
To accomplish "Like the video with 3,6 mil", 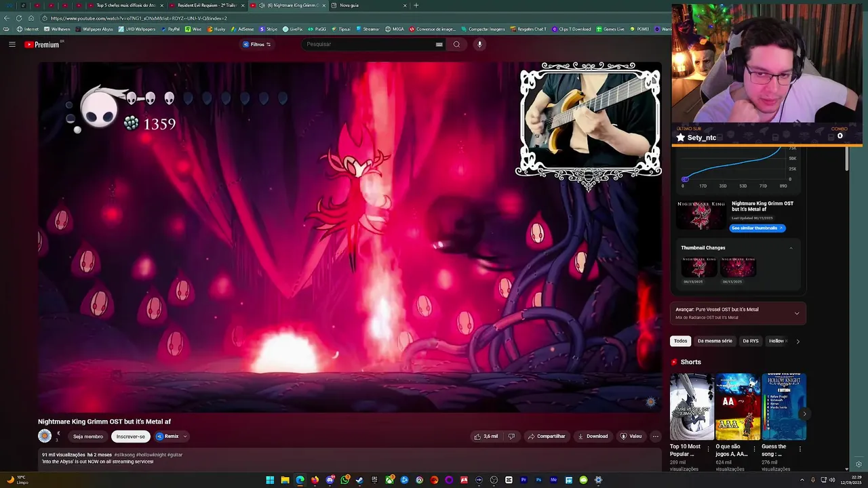I will pos(486,436).
